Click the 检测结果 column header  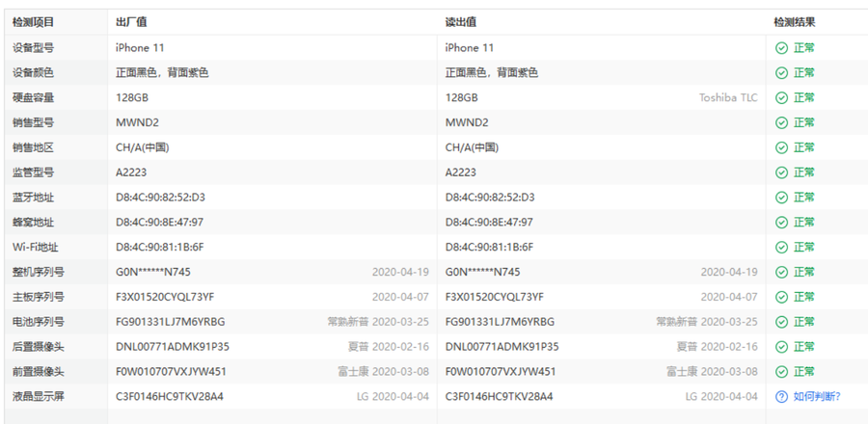pyautogui.click(x=794, y=22)
